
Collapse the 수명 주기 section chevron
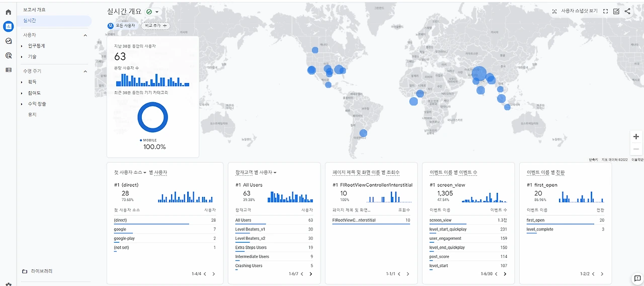85,71
